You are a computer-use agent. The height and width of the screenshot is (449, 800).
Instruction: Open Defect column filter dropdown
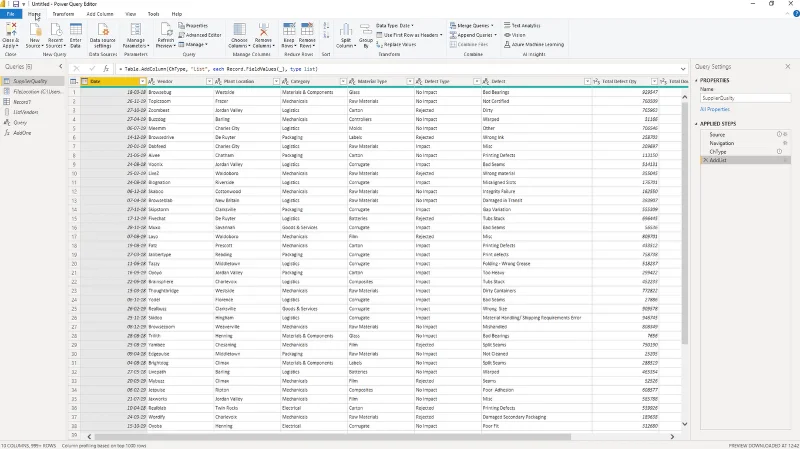click(587, 82)
